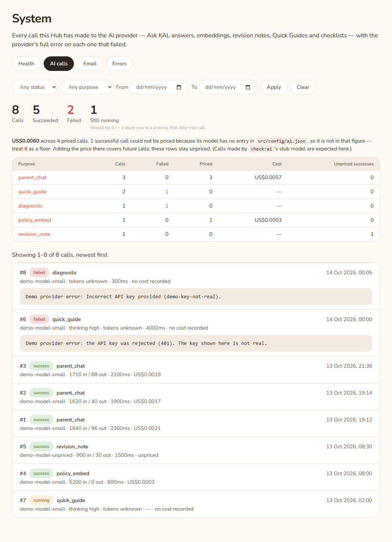Select the AI calls tab

pos(59,63)
